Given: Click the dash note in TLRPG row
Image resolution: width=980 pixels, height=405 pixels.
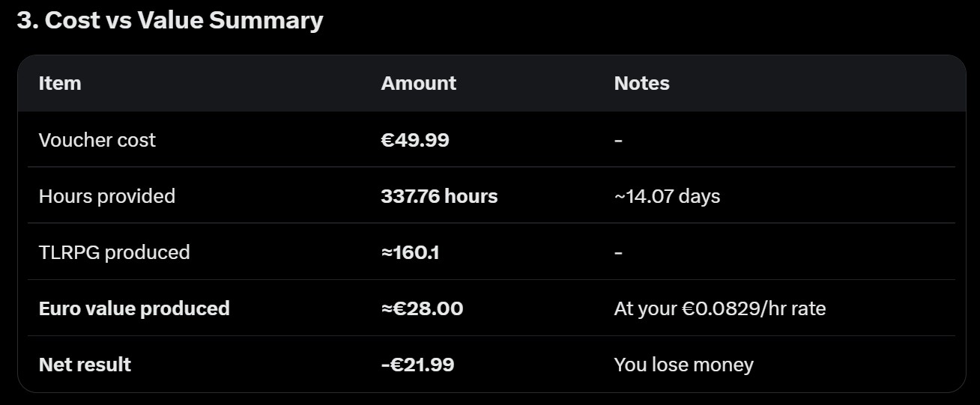Looking at the screenshot, I should (x=618, y=252).
